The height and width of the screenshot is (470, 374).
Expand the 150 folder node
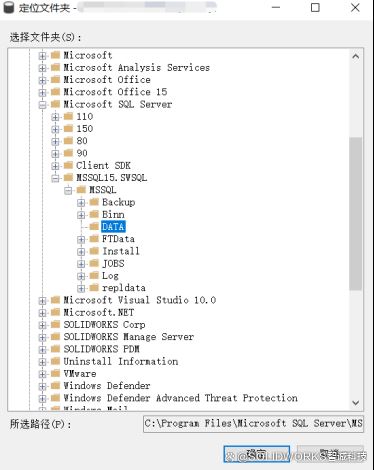click(55, 129)
